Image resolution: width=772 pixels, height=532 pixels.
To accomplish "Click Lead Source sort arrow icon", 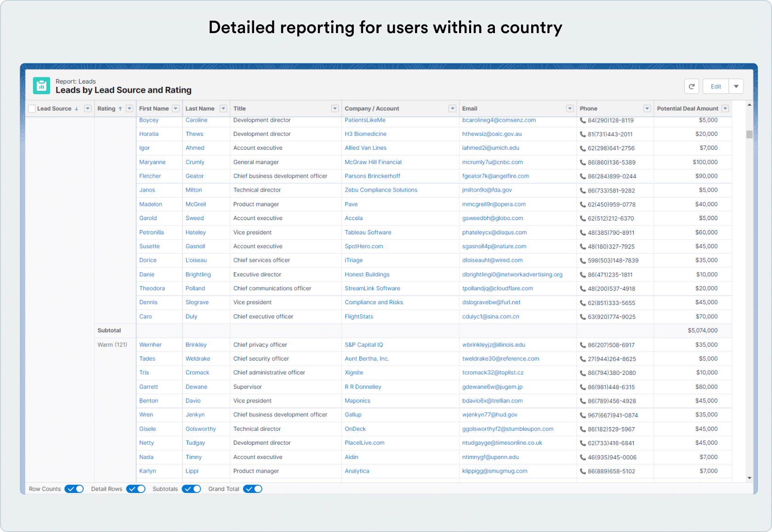I will click(x=76, y=109).
